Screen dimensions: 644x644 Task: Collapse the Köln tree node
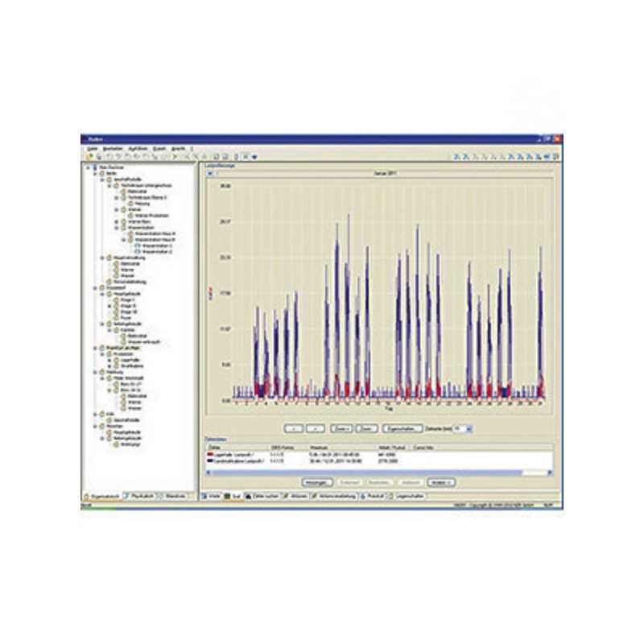(x=95, y=414)
